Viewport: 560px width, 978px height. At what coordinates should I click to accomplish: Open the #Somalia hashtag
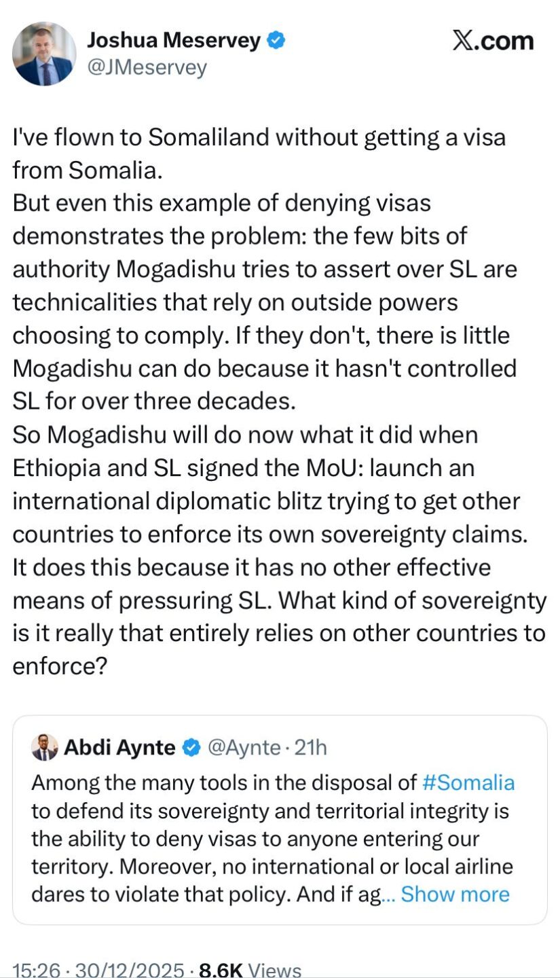click(468, 783)
